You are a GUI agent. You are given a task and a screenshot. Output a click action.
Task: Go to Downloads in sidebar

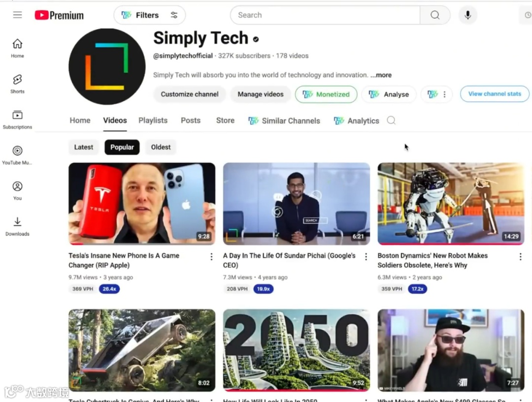coord(17,226)
